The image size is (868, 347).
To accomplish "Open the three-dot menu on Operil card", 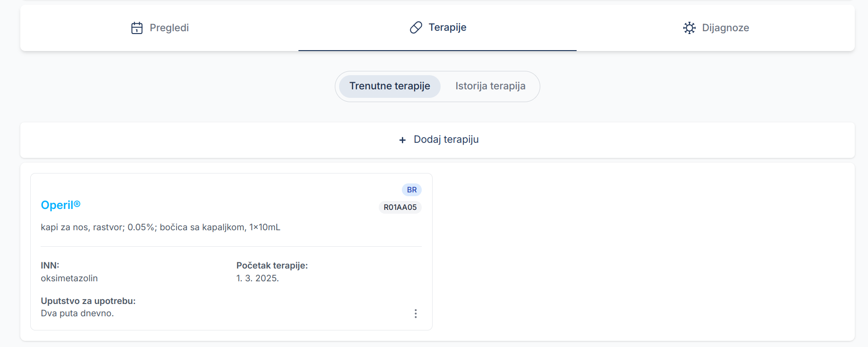I will [x=416, y=313].
